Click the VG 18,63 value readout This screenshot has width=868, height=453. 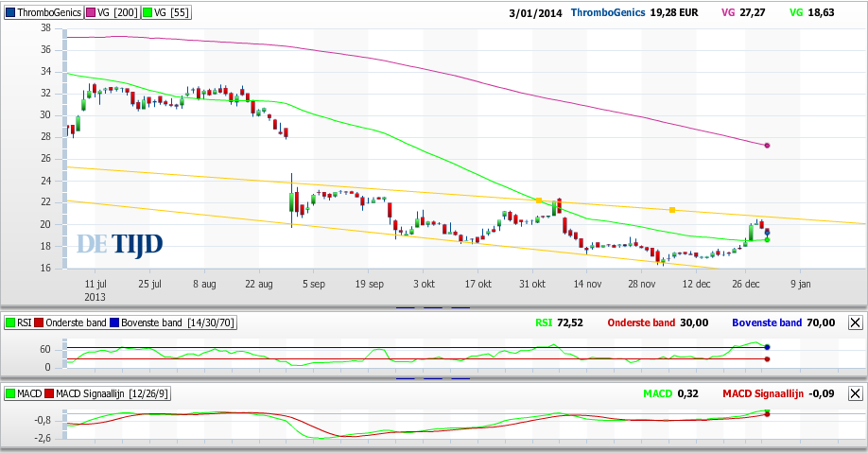click(811, 12)
